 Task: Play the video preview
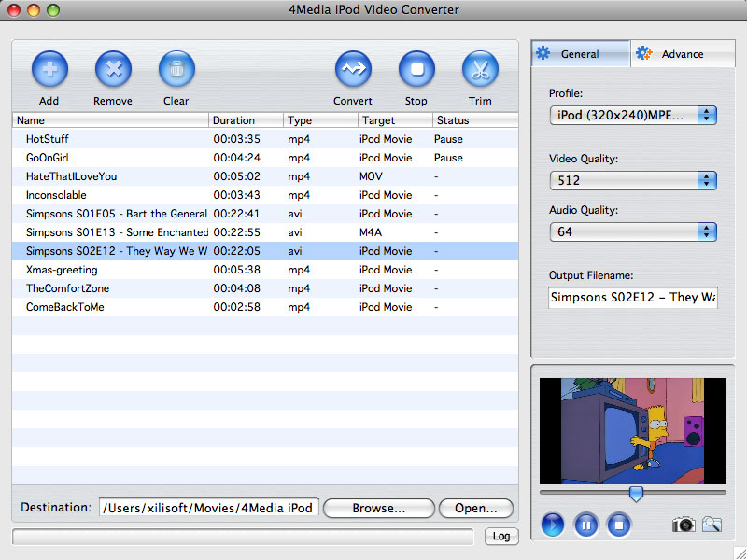[553, 525]
